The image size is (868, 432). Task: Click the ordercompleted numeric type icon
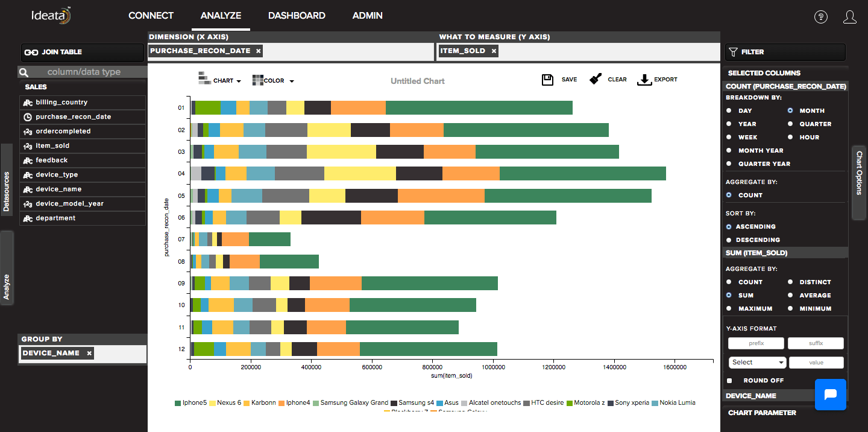coord(28,132)
